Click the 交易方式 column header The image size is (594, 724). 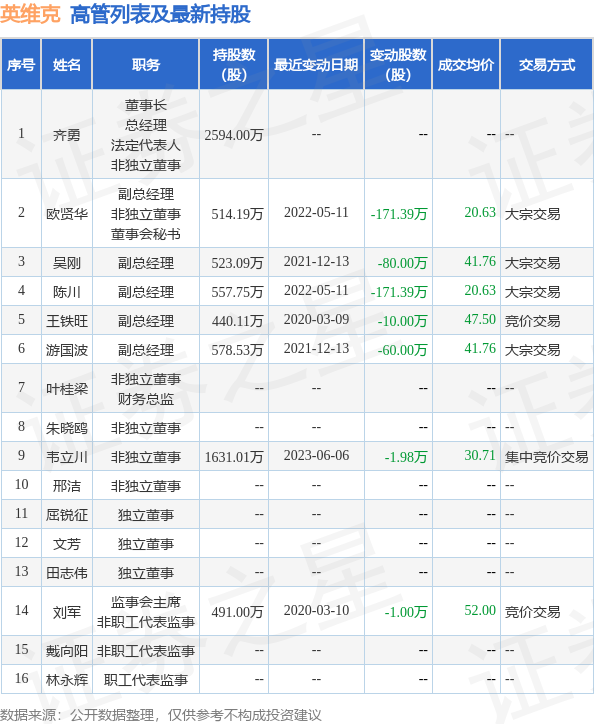(x=547, y=65)
